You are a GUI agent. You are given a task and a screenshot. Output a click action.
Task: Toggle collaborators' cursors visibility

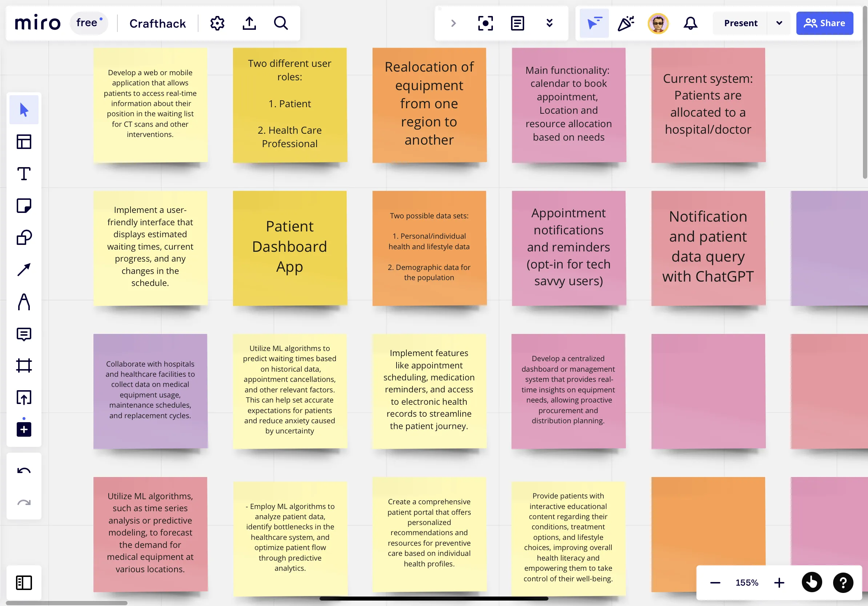click(594, 23)
